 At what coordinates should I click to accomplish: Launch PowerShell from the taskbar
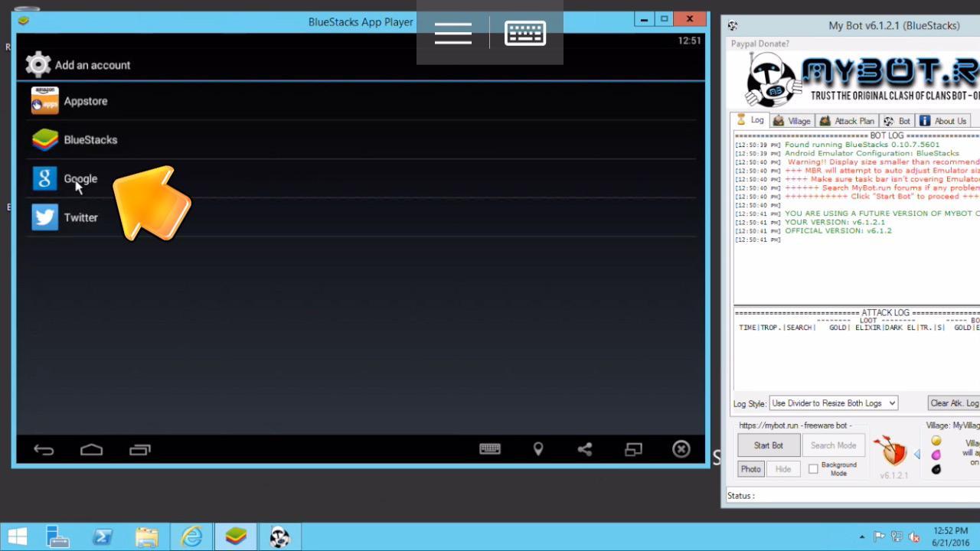pos(102,536)
